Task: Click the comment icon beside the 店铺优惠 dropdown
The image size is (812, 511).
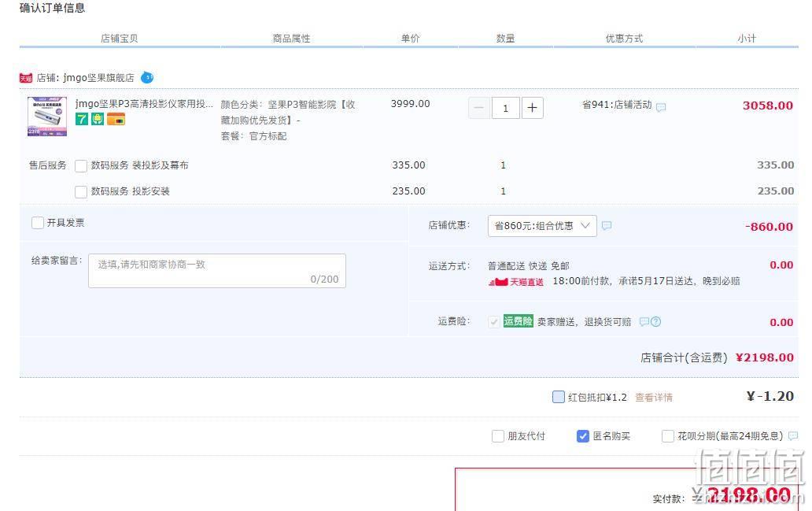Action: 607,225
